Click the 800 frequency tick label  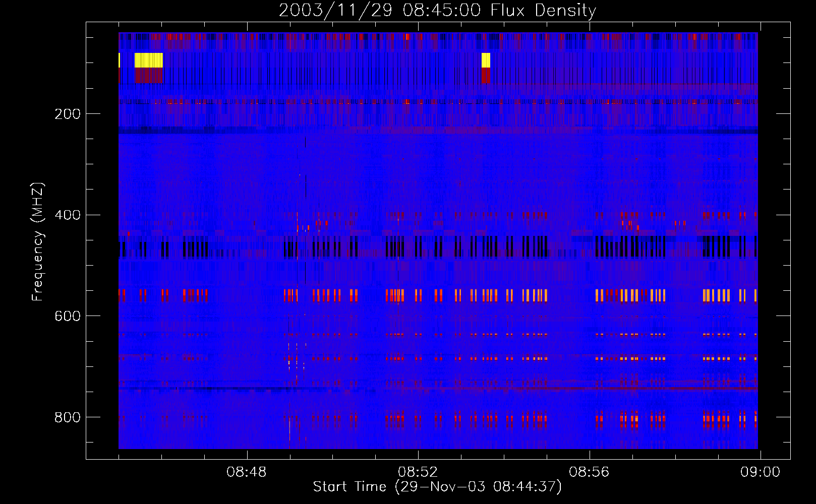click(x=68, y=417)
